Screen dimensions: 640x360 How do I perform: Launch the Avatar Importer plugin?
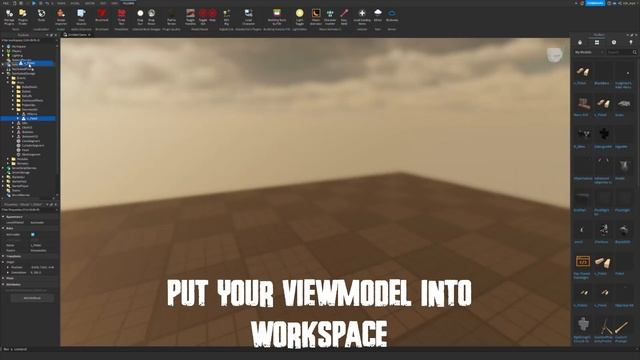pyautogui.click(x=61, y=17)
